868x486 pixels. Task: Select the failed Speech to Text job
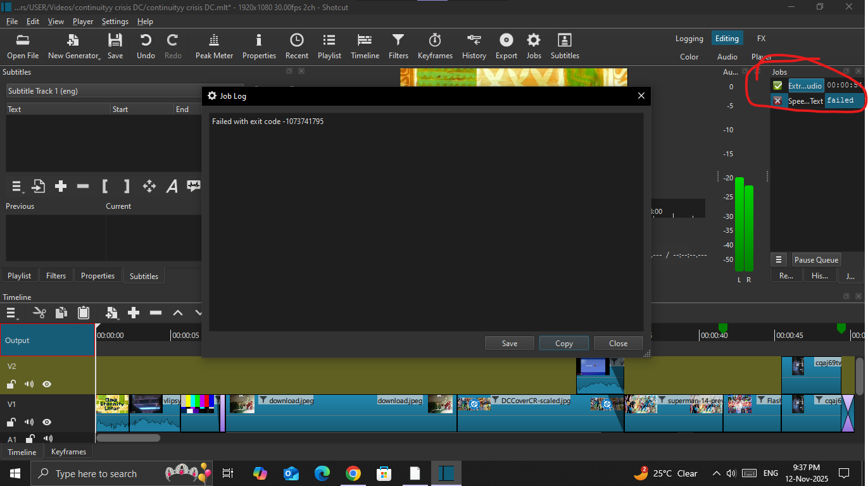(805, 101)
